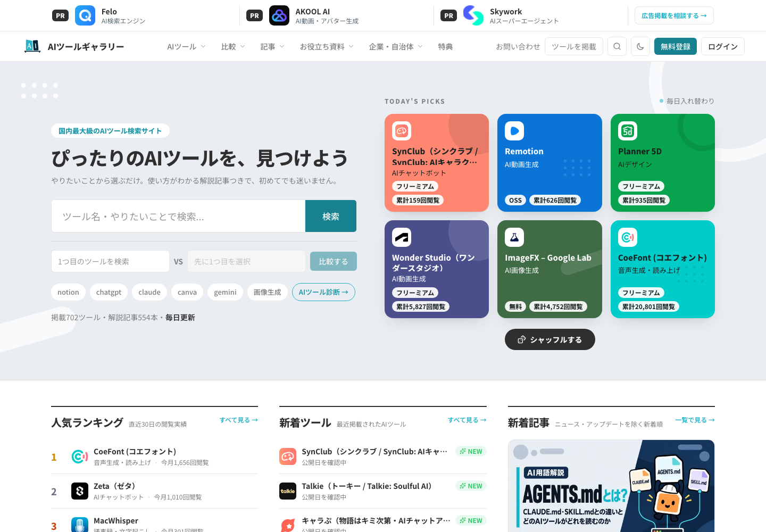Open the AGENTS.md article thumbnail
Screen dimensions: 766x532
611,486
